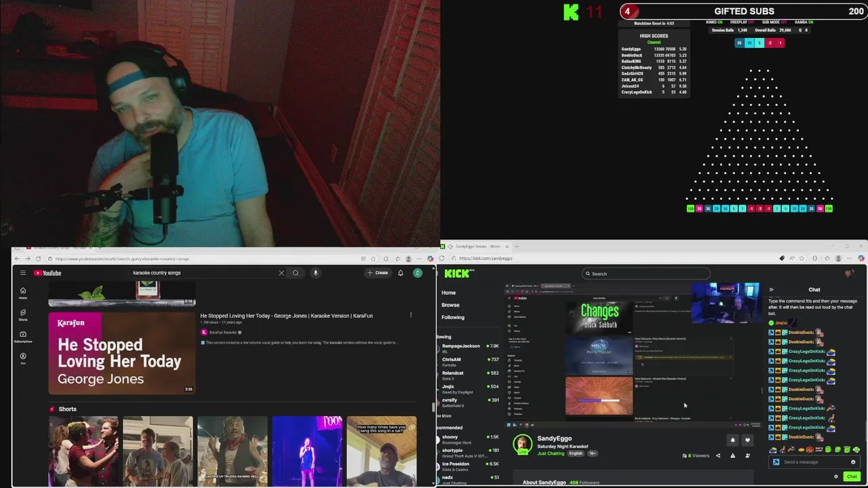Open Following in Kick sidebar

click(x=453, y=317)
